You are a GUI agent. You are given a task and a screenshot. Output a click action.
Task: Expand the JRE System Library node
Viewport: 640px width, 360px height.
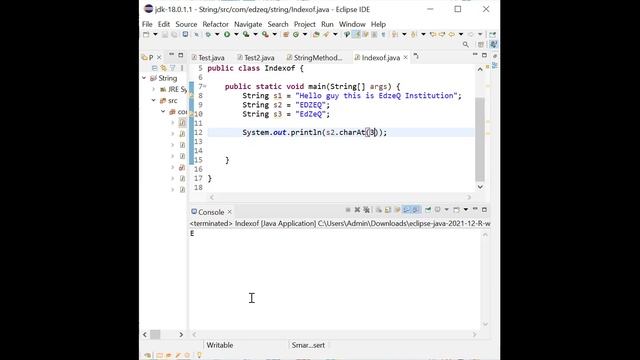click(x=154, y=89)
